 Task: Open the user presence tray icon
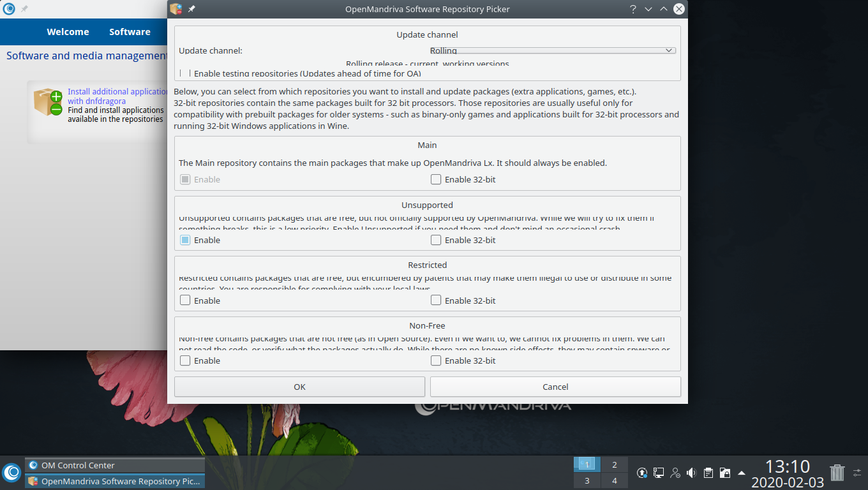coord(675,473)
